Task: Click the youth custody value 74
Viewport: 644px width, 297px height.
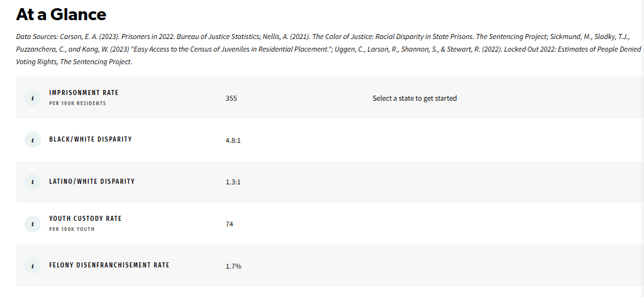Action: [230, 224]
